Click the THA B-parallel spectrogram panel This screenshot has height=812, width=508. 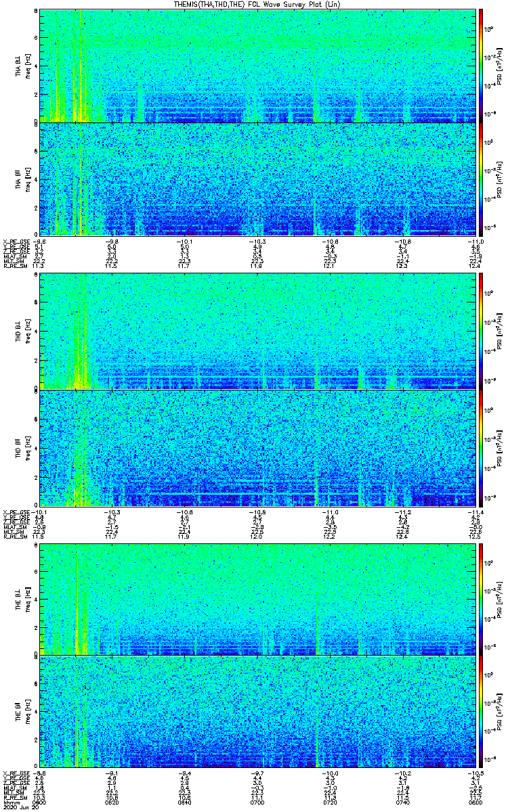tap(257, 179)
